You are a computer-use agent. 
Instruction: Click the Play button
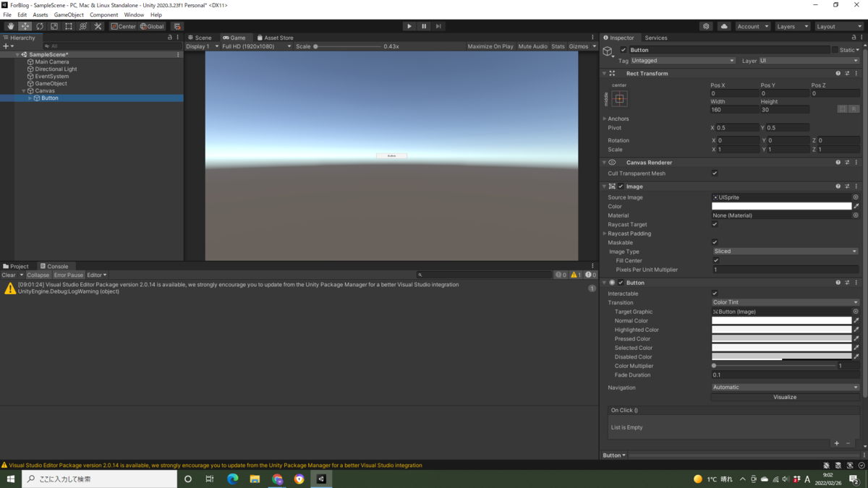(x=409, y=26)
